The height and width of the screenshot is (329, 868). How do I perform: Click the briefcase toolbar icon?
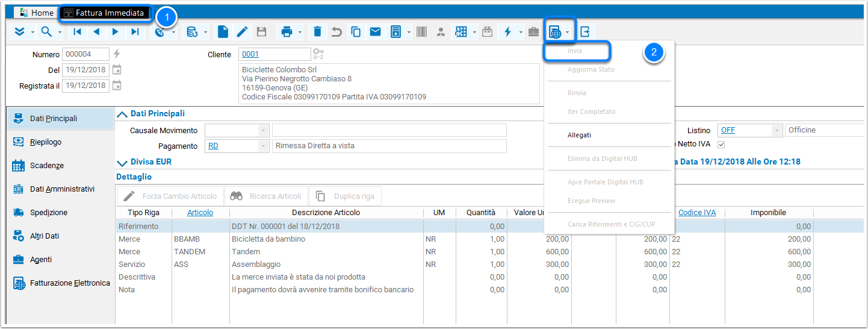533,32
